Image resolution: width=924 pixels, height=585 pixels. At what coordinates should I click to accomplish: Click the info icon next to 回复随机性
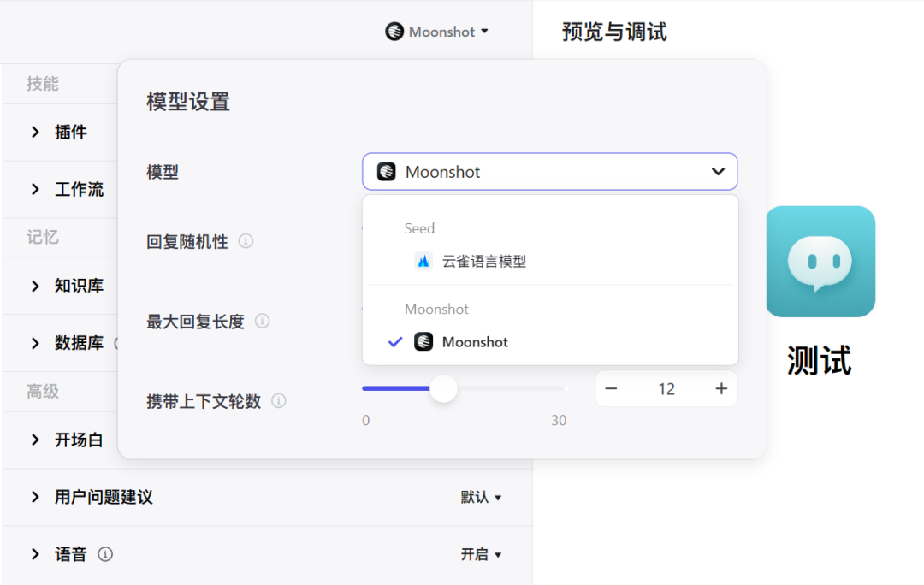coord(246,241)
